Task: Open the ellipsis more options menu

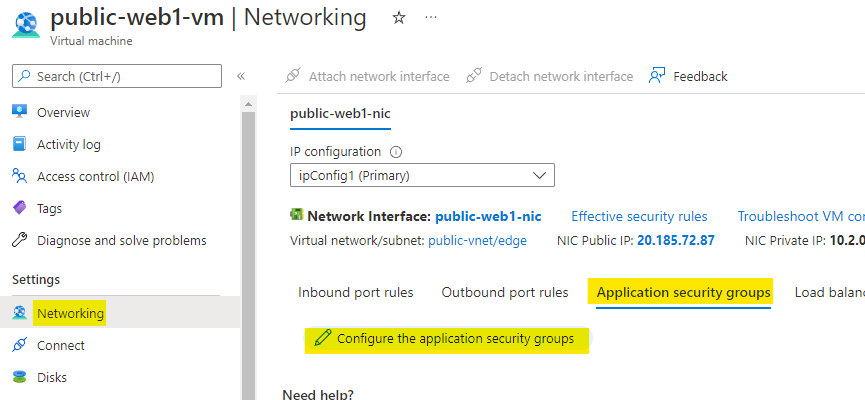Action: click(431, 18)
